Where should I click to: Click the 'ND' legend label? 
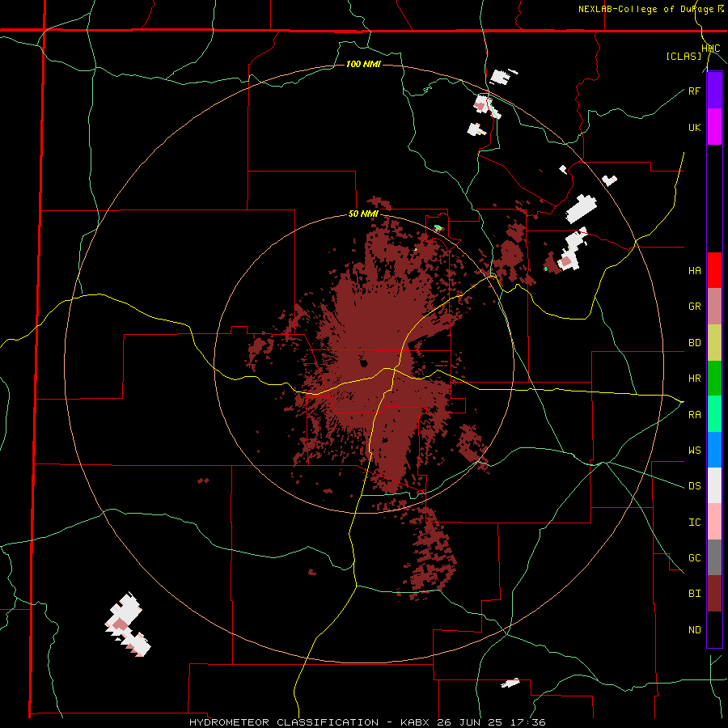pos(694,630)
